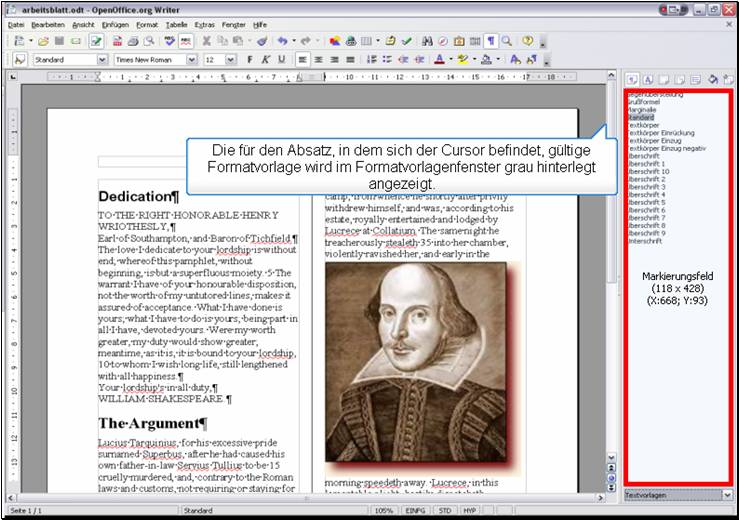739x520 pixels.
Task: Click the Undo arrow icon
Action: (x=283, y=42)
